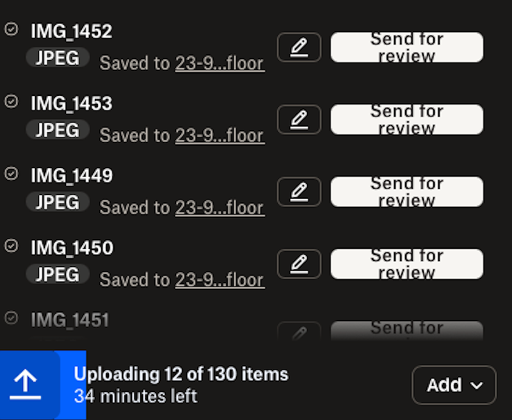Open the saved folder link for IMG_1449
This screenshot has height=420, width=512.
(x=220, y=208)
